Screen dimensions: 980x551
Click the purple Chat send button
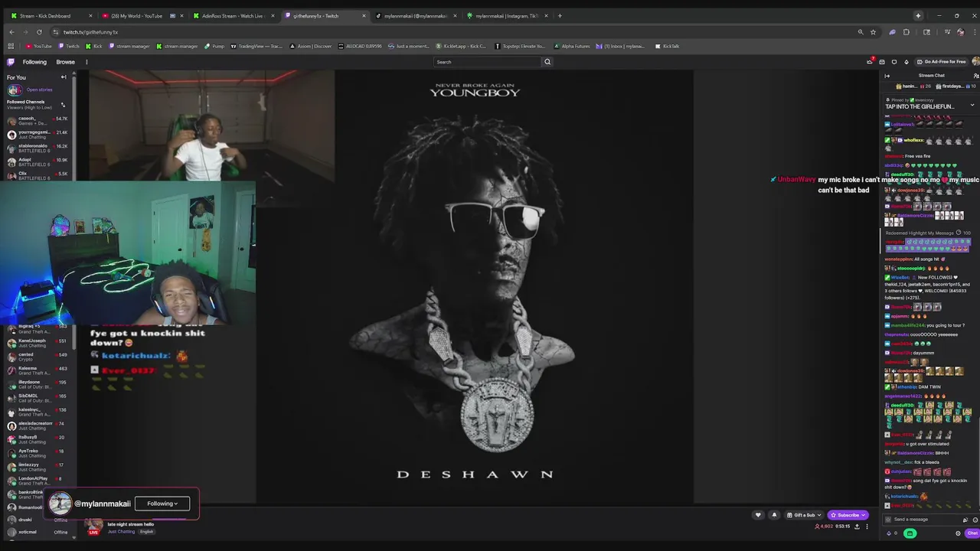coord(972,533)
